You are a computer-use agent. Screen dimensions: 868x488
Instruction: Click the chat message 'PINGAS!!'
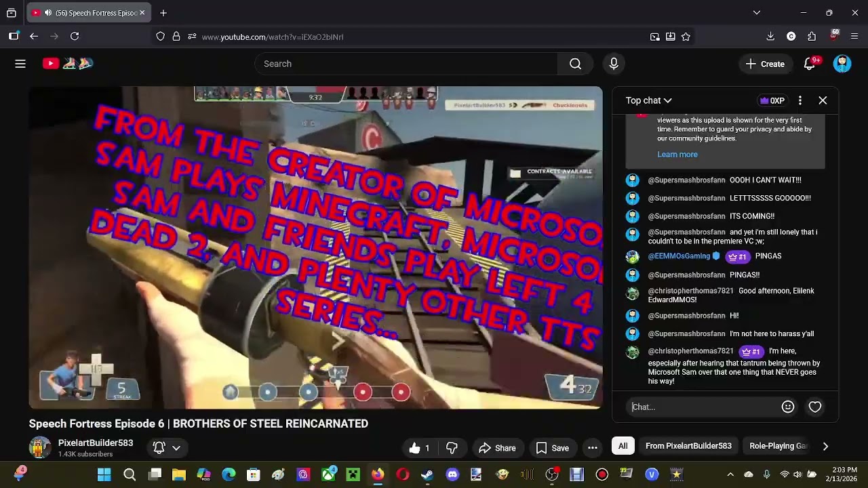745,275
